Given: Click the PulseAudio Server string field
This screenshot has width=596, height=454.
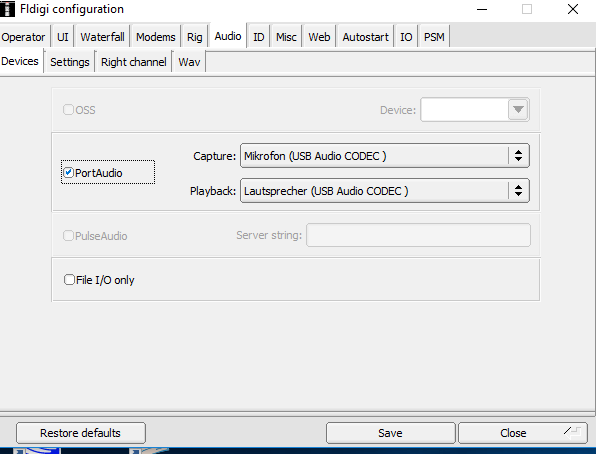Looking at the screenshot, I should coord(418,235).
